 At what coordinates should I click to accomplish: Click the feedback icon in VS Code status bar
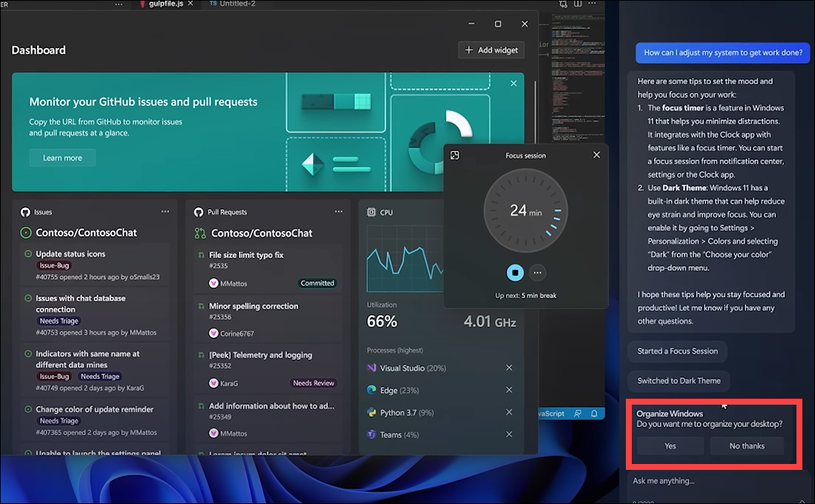point(578,414)
